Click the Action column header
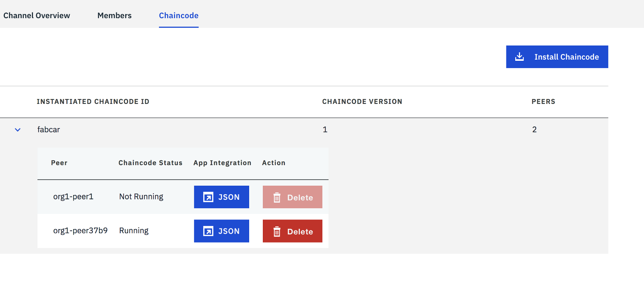The width and height of the screenshot is (644, 286). point(274,163)
